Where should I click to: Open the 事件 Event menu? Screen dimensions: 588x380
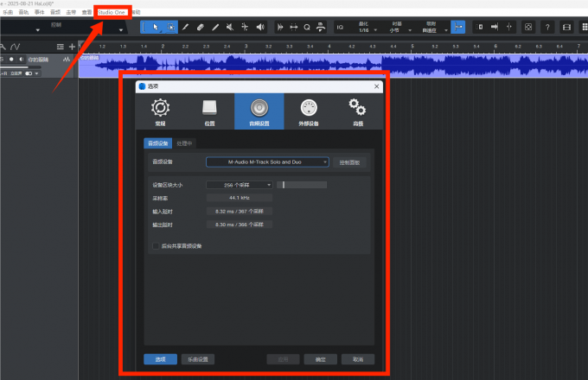coord(40,12)
